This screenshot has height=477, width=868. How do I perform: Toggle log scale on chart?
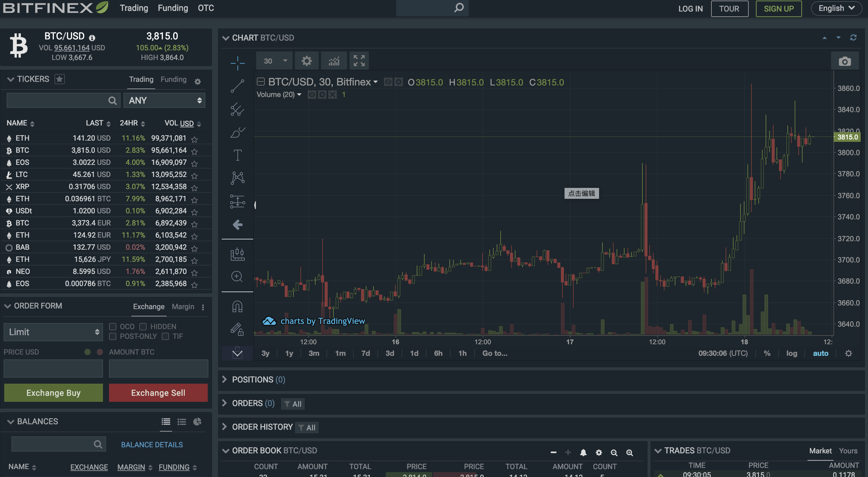(791, 353)
